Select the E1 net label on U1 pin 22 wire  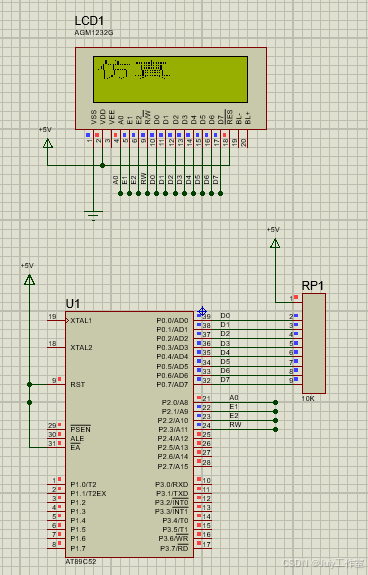233,407
